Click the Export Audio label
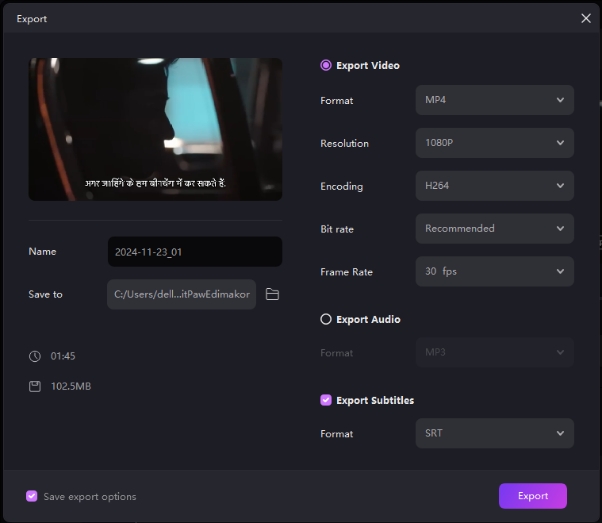 (x=368, y=319)
